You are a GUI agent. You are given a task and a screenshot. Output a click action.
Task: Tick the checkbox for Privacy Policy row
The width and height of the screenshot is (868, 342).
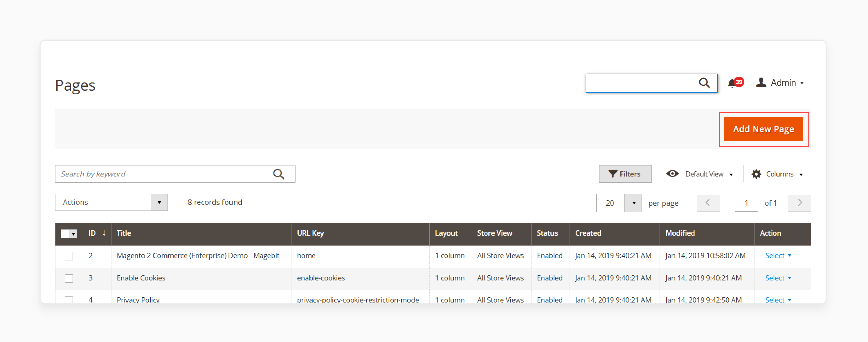pos(69,300)
